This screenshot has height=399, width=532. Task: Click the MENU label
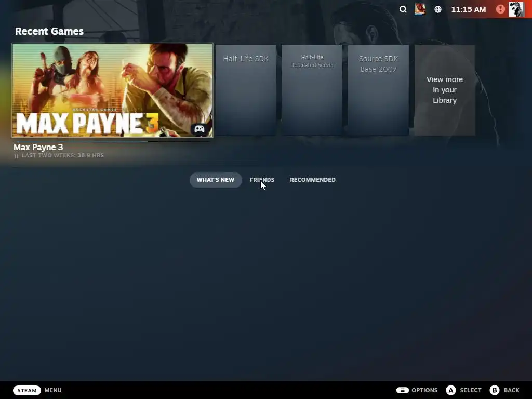pos(53,390)
